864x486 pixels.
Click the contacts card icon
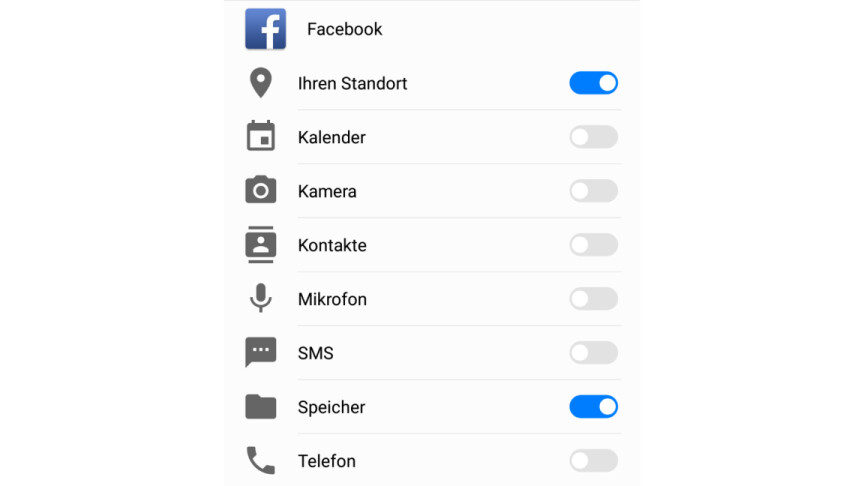[261, 244]
